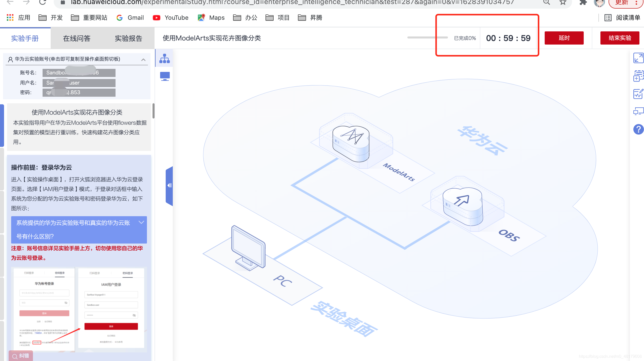The height and width of the screenshot is (361, 644).
Task: Click the 更新 browser update button
Action: click(626, 3)
